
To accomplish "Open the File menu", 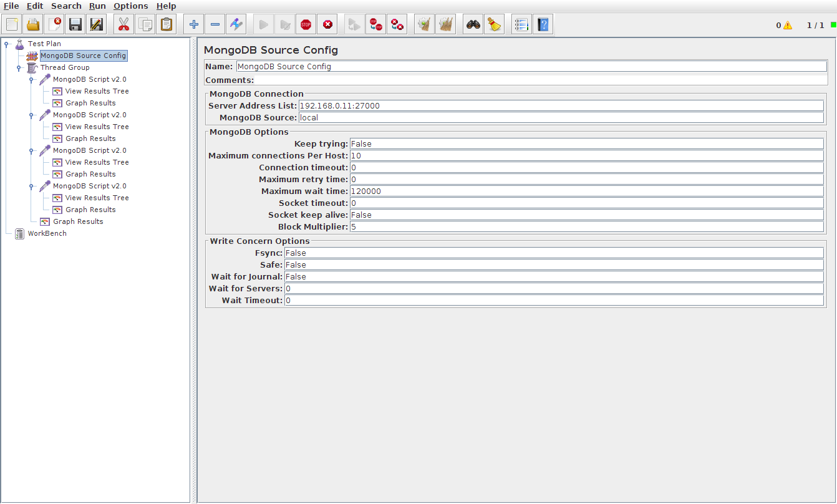I will click(11, 6).
